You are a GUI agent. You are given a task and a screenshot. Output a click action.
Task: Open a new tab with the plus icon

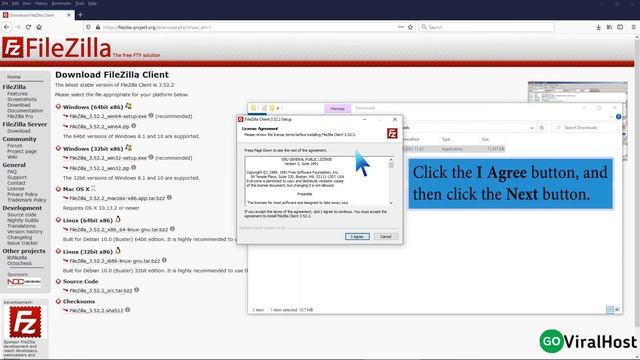pos(80,15)
